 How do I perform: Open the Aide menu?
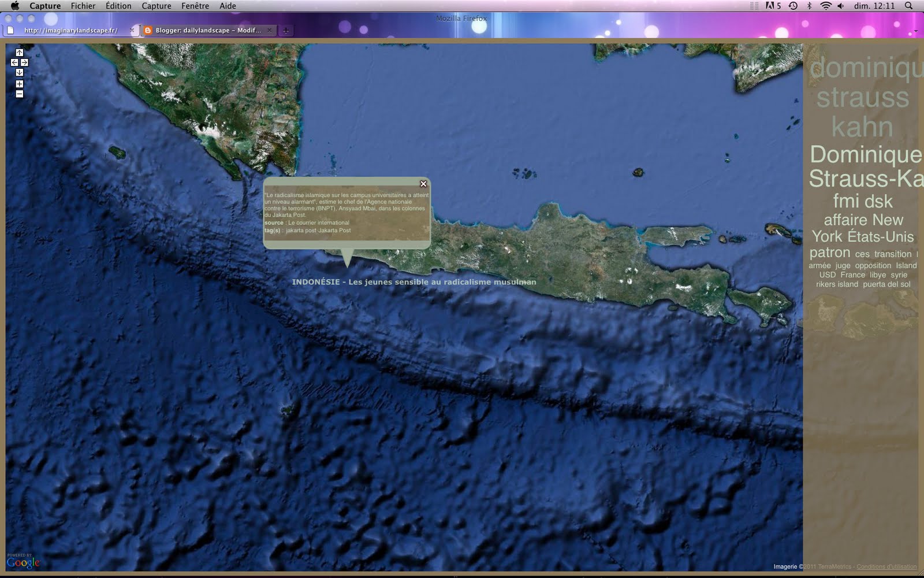228,6
